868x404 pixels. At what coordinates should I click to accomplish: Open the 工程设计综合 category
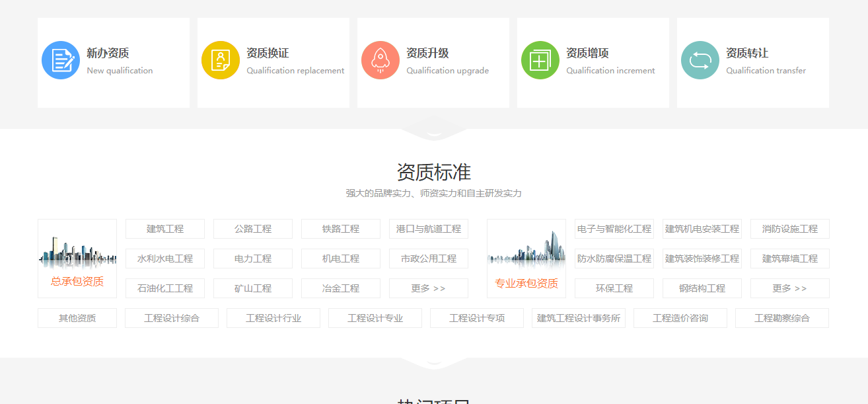[172, 318]
